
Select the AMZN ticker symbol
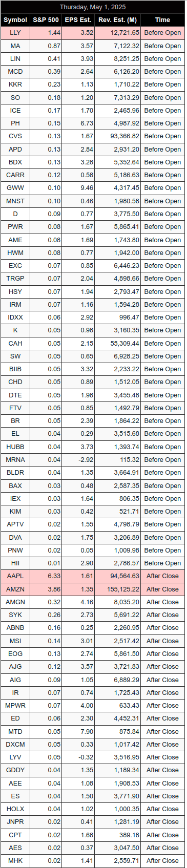[15, 589]
